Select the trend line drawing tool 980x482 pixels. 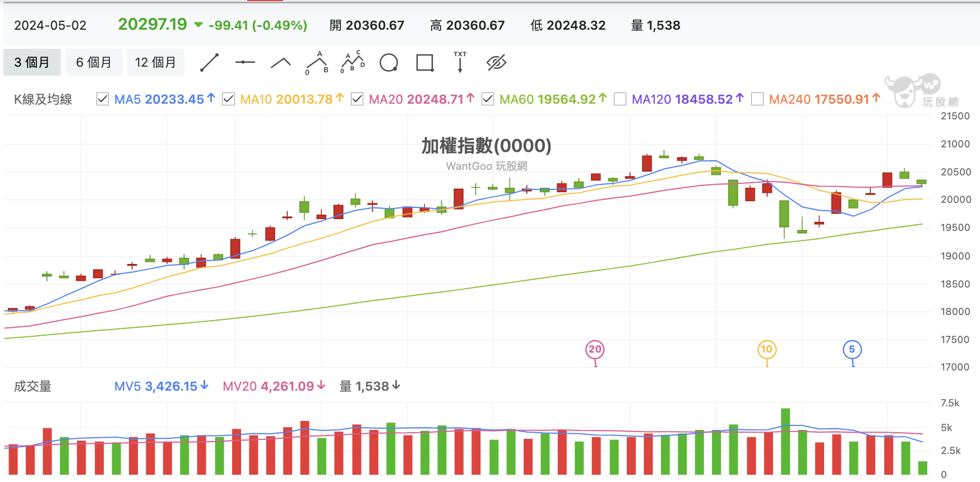click(209, 63)
